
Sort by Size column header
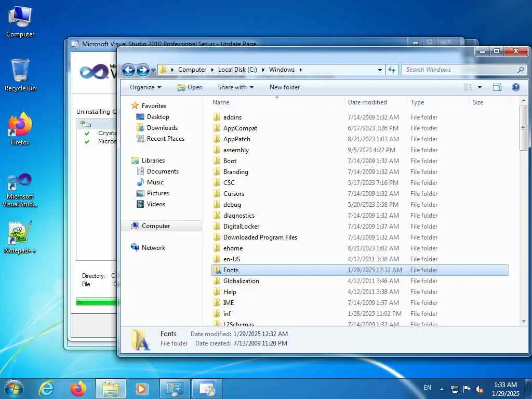[x=489, y=102]
